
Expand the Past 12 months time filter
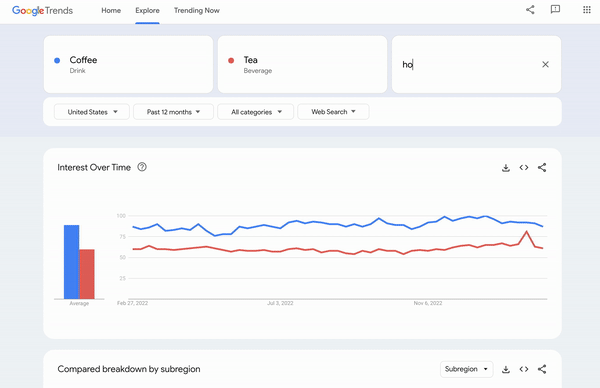point(173,112)
